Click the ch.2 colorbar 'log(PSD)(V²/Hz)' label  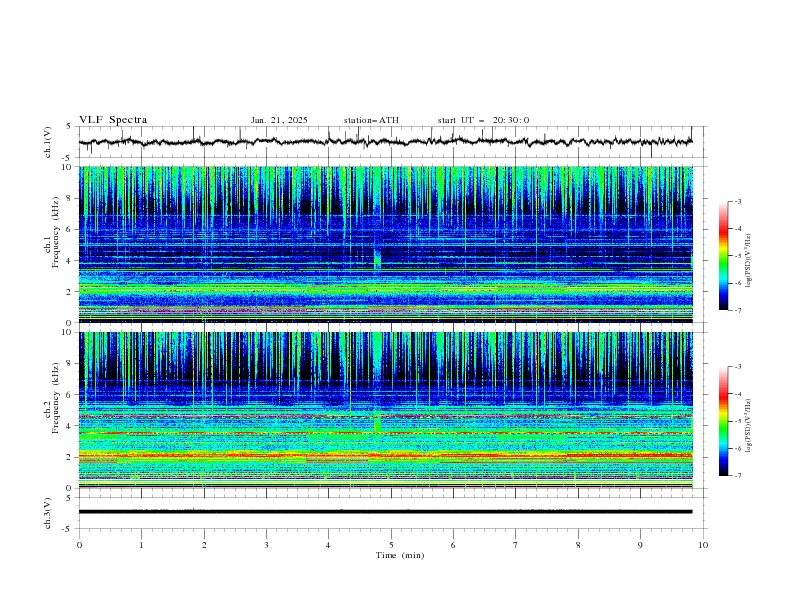click(749, 426)
